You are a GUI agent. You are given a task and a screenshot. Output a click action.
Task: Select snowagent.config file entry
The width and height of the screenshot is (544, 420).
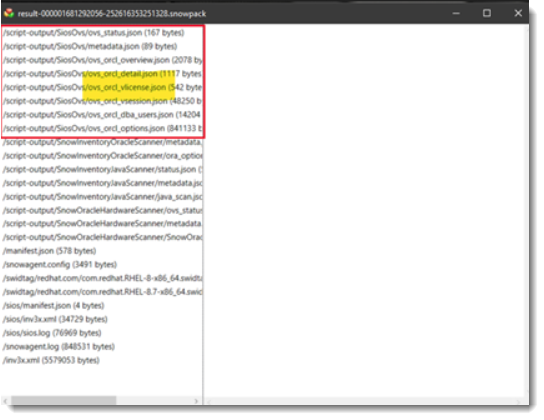(x=60, y=265)
